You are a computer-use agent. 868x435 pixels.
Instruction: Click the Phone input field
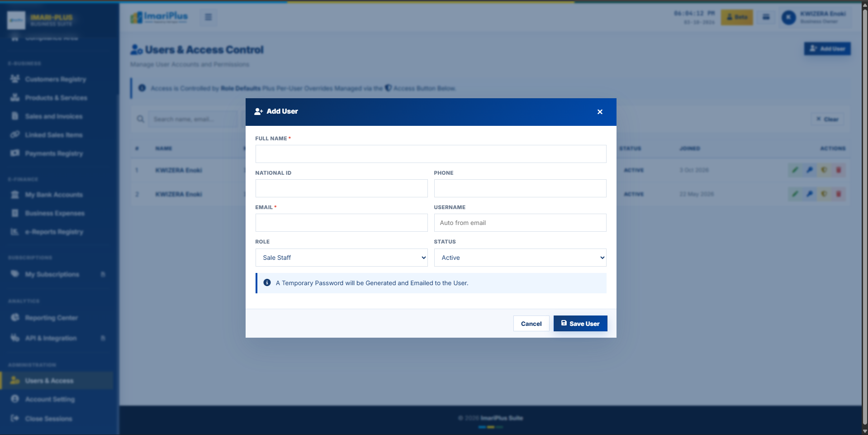point(520,188)
